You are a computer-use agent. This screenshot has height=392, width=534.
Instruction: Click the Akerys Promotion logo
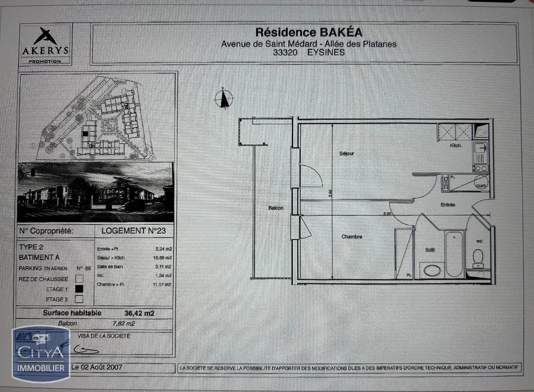(x=45, y=45)
